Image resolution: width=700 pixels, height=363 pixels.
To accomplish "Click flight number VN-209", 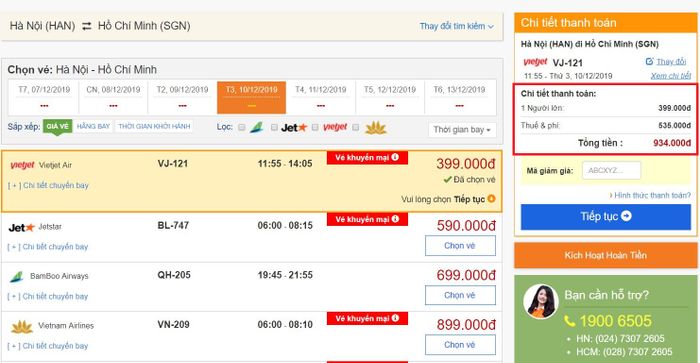I will coord(173,325).
